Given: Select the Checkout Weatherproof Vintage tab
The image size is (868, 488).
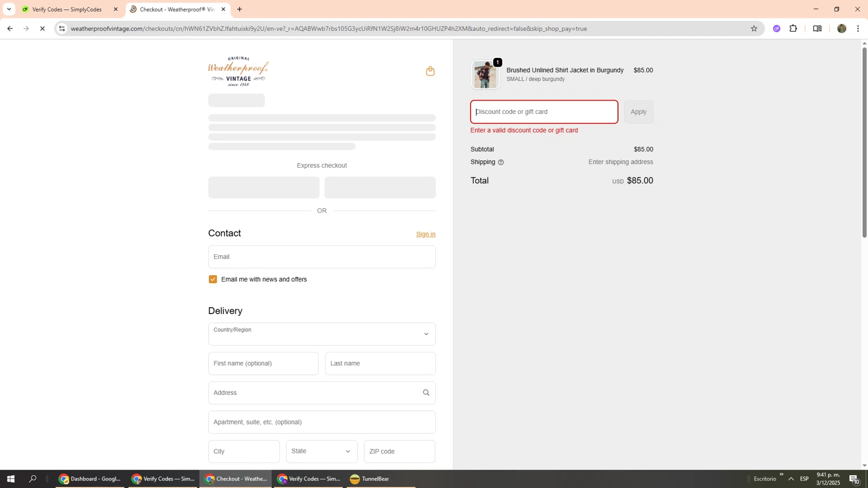Looking at the screenshot, I should click(x=177, y=9).
